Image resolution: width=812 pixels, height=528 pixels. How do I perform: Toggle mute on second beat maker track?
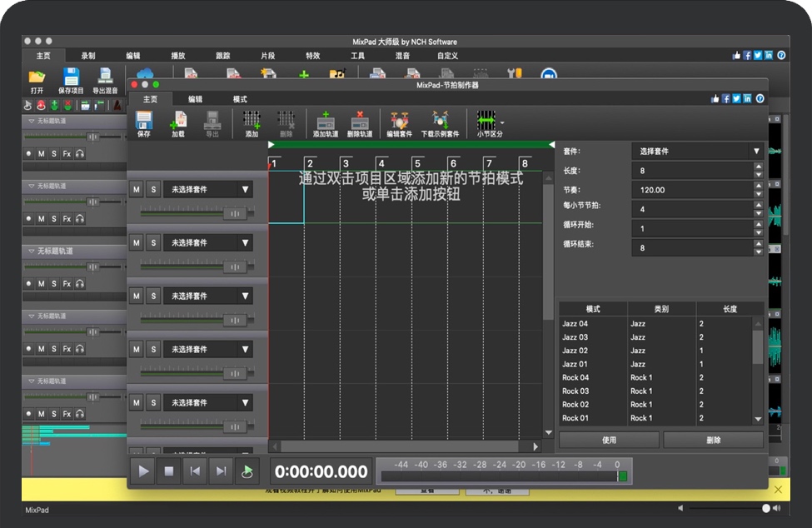click(137, 243)
